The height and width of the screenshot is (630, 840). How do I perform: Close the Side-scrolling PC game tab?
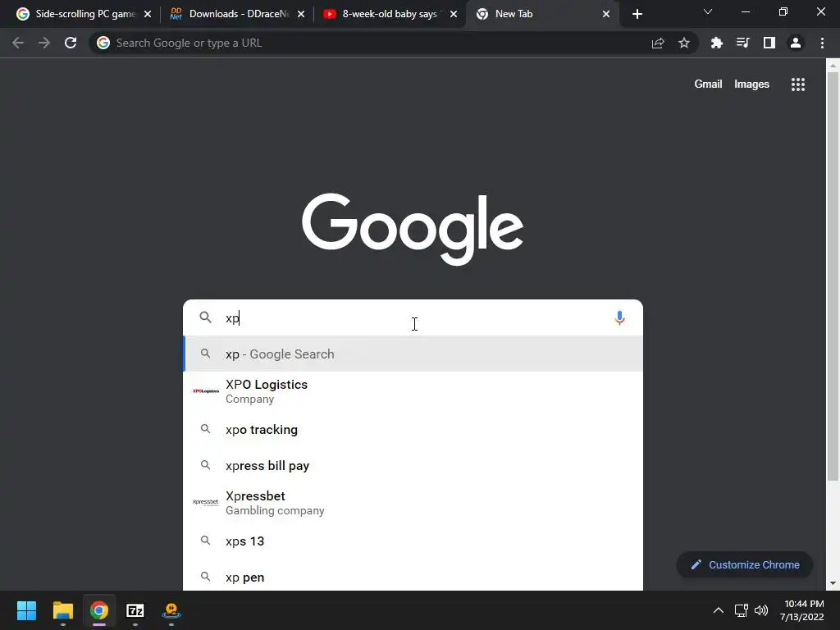coord(148,14)
